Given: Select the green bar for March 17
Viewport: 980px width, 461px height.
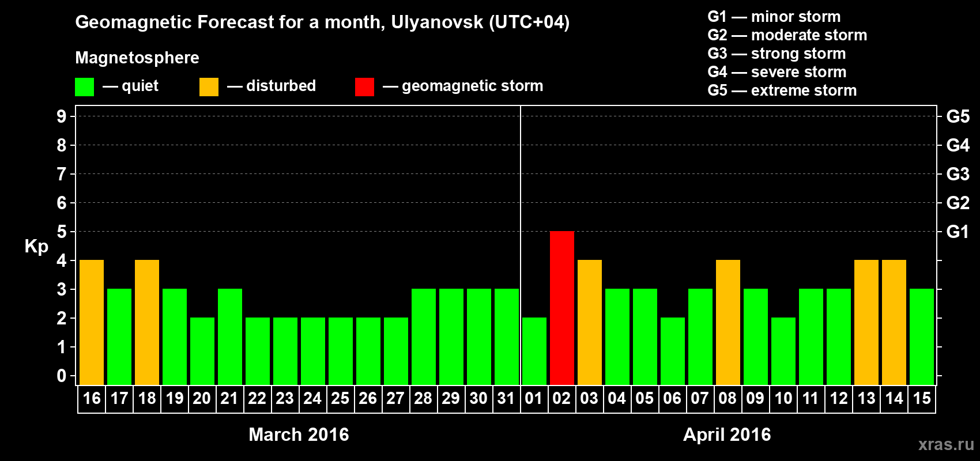Looking at the screenshot, I should tap(119, 337).
